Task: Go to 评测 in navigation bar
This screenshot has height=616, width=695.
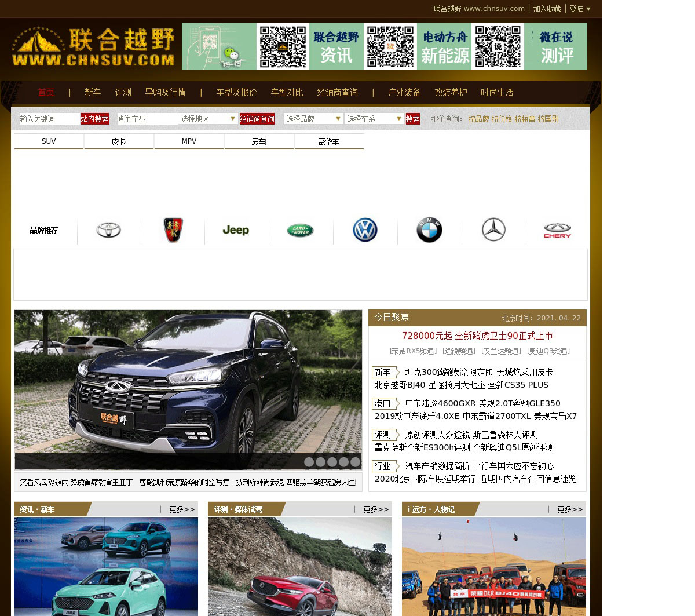Action: [123, 92]
